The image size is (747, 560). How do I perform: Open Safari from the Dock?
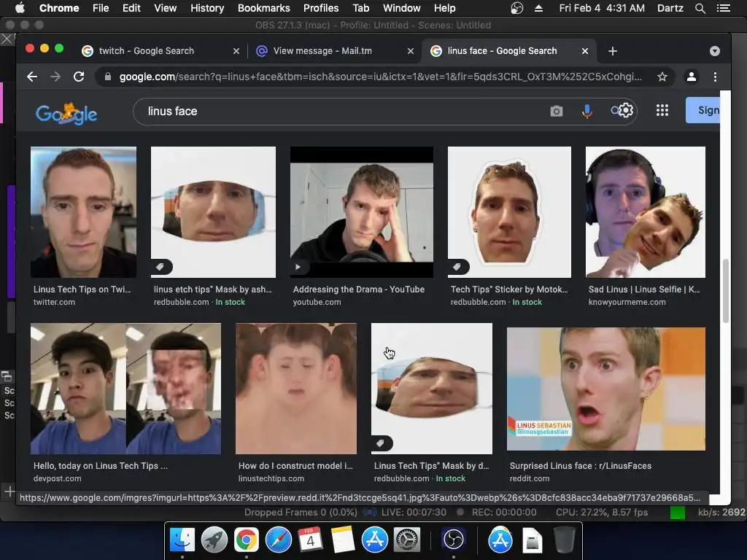coord(278,540)
